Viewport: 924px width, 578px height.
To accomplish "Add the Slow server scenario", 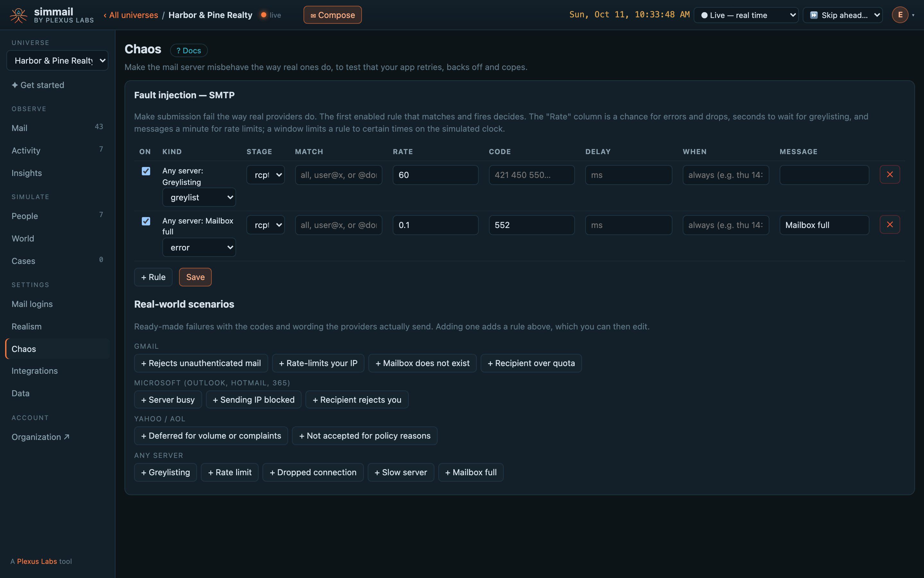I will [400, 472].
